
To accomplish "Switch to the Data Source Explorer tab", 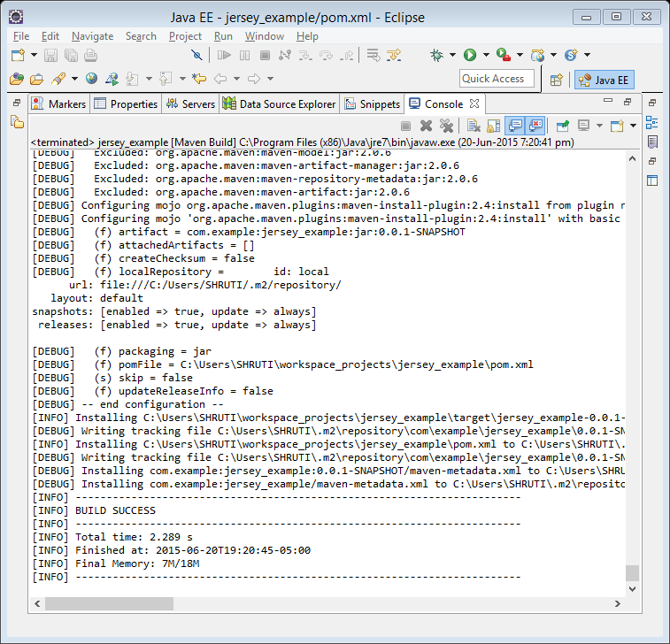I will point(280,103).
